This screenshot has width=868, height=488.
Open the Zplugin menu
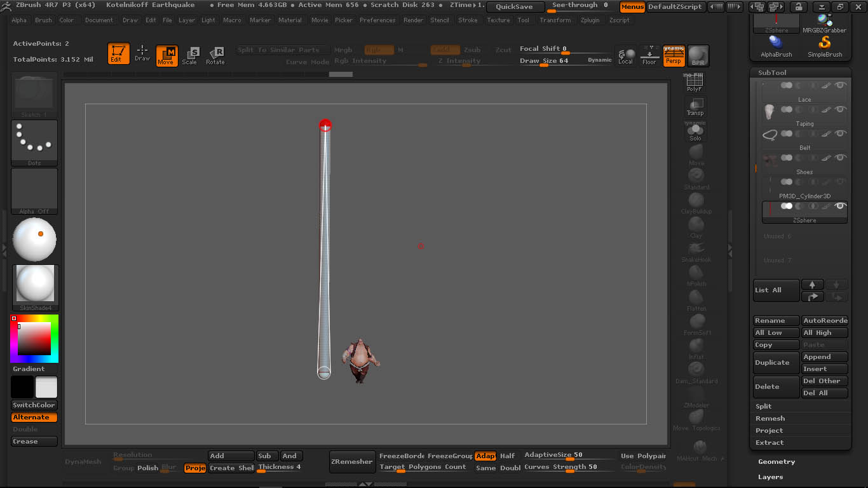tap(590, 20)
